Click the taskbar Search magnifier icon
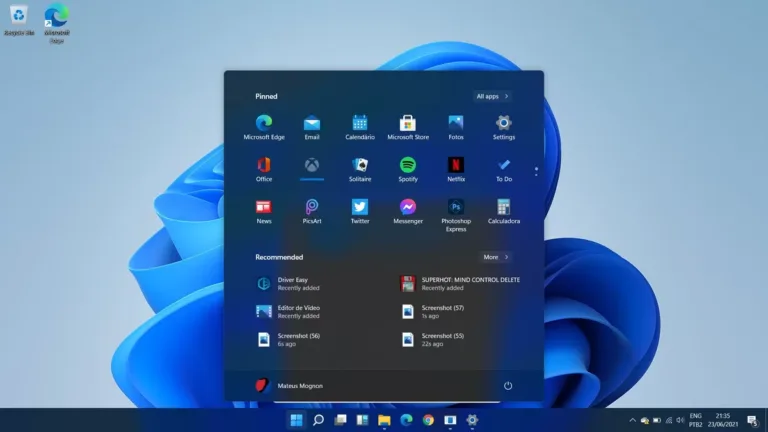768x432 pixels. (318, 420)
